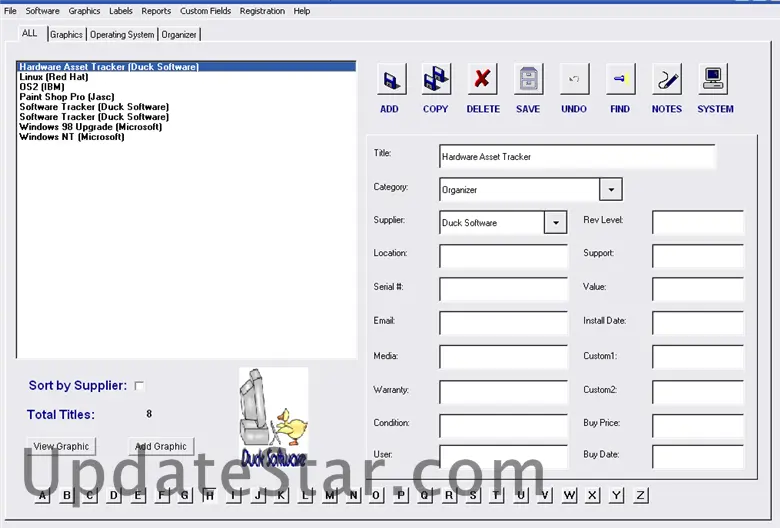Filter titles by letter Z button
Image resolution: width=780 pixels, height=528 pixels.
pyautogui.click(x=641, y=495)
